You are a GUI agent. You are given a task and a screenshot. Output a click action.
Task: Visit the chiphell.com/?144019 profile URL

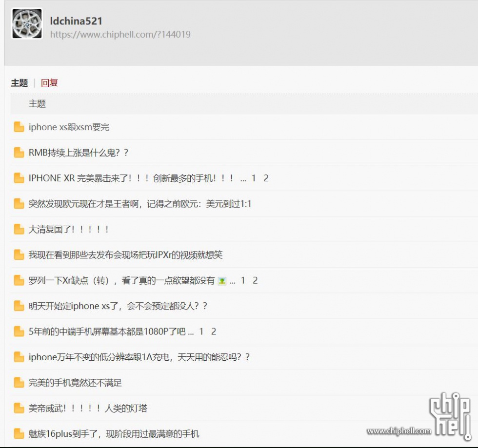click(x=120, y=35)
